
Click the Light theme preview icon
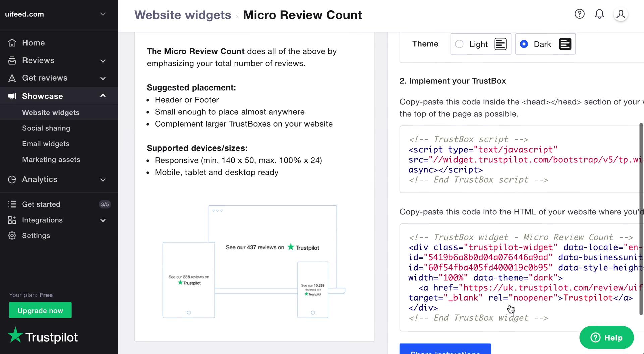500,44
